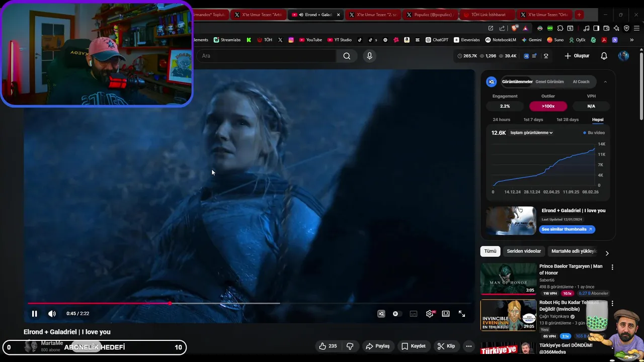Open the menu for the Robot Hiç Bu Kadar video
Viewport: 644px width, 362px height.
tap(612, 304)
